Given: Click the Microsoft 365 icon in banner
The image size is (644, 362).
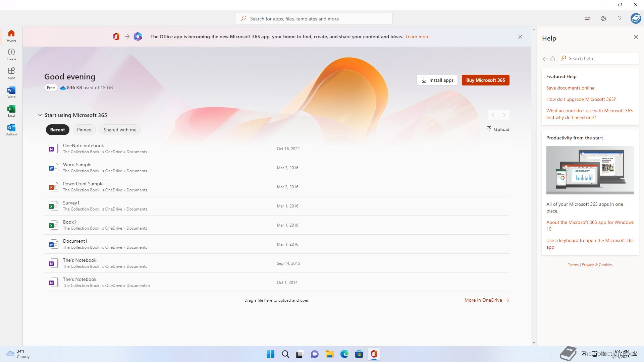Looking at the screenshot, I should click(138, 37).
